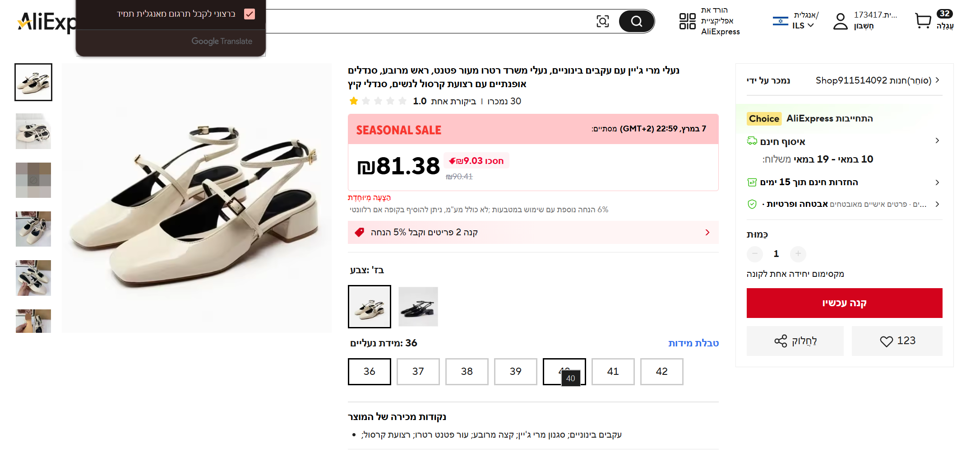Increase quantity with plus button

click(x=798, y=254)
